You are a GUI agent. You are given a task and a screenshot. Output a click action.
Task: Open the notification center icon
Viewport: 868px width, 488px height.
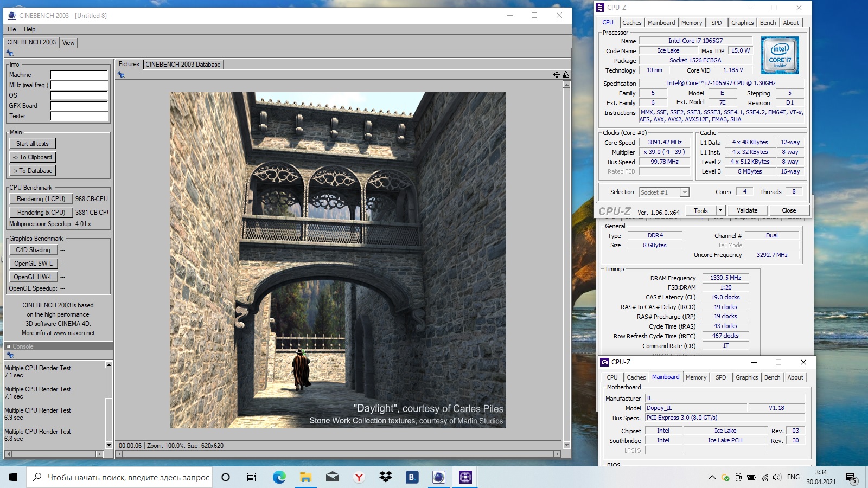click(851, 478)
